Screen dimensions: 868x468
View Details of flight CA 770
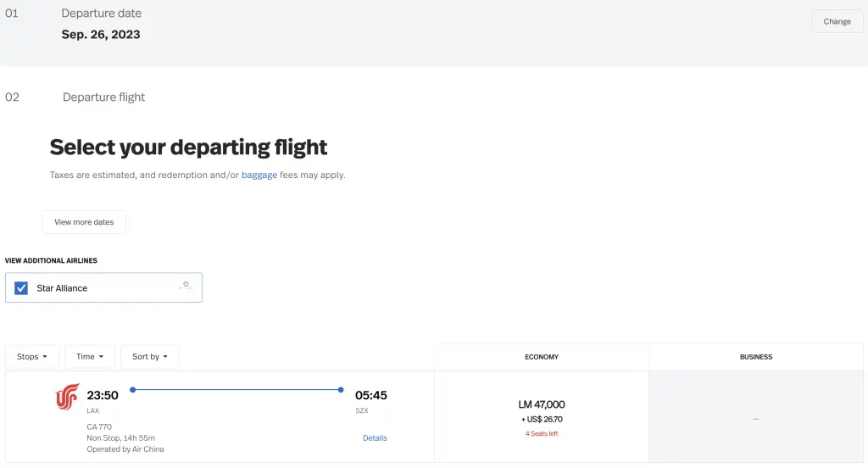coord(375,438)
